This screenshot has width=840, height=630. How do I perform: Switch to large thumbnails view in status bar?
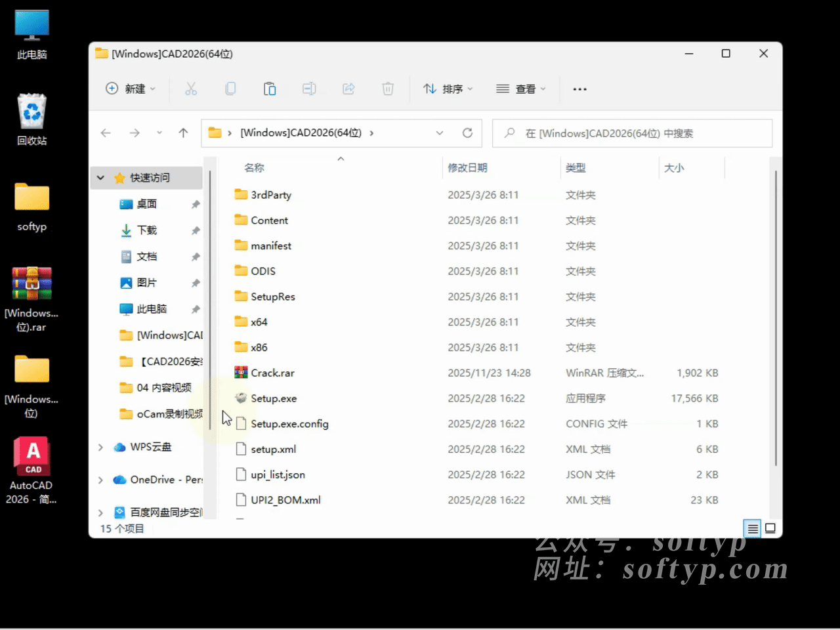[770, 528]
